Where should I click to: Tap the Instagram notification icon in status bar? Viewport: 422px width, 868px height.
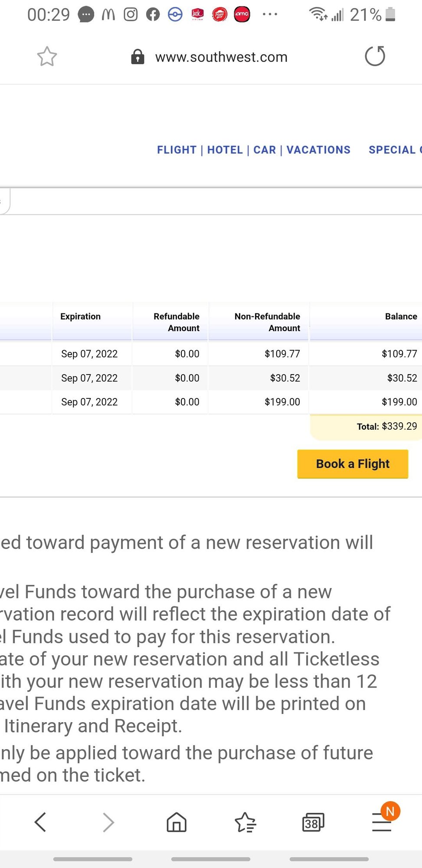tap(131, 15)
